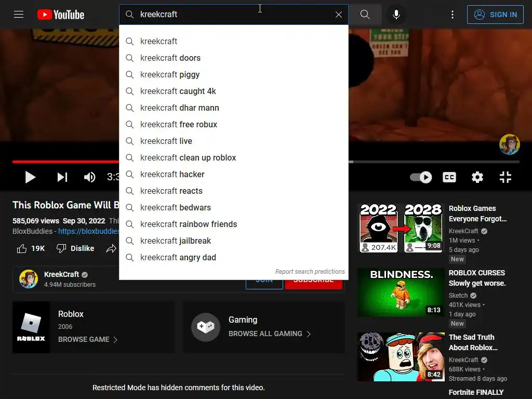
Task: Select "kreekcraft hacker" suggestion
Action: pyautogui.click(x=233, y=175)
